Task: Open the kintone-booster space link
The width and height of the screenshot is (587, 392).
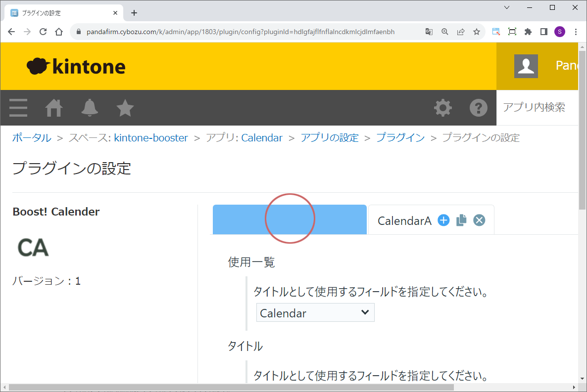Action: (x=151, y=138)
